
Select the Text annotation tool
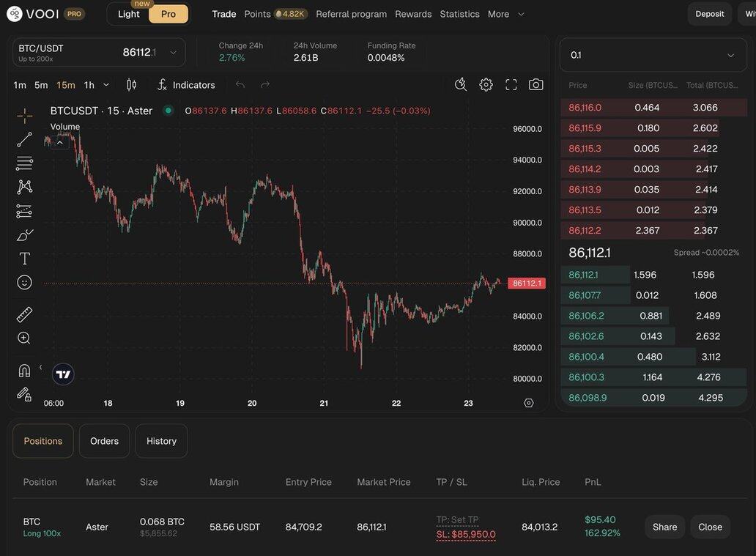(x=24, y=259)
